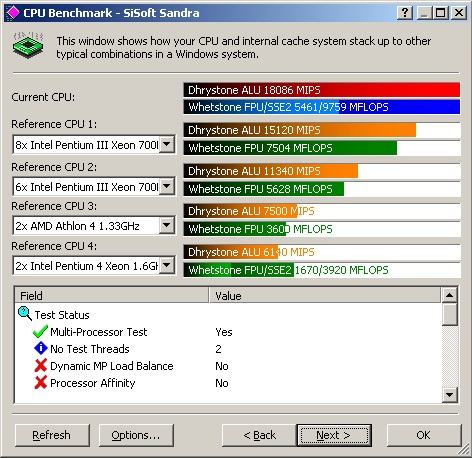This screenshot has height=458, width=472.
Task: Open the Reference CPU 4 dropdown arrow
Action: point(167,266)
